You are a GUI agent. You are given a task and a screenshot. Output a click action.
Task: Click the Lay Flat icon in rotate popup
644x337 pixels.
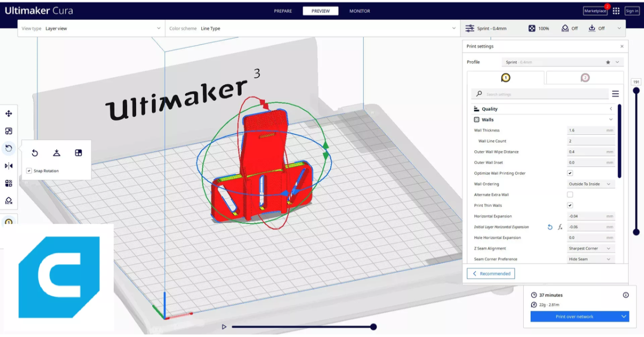(x=56, y=153)
